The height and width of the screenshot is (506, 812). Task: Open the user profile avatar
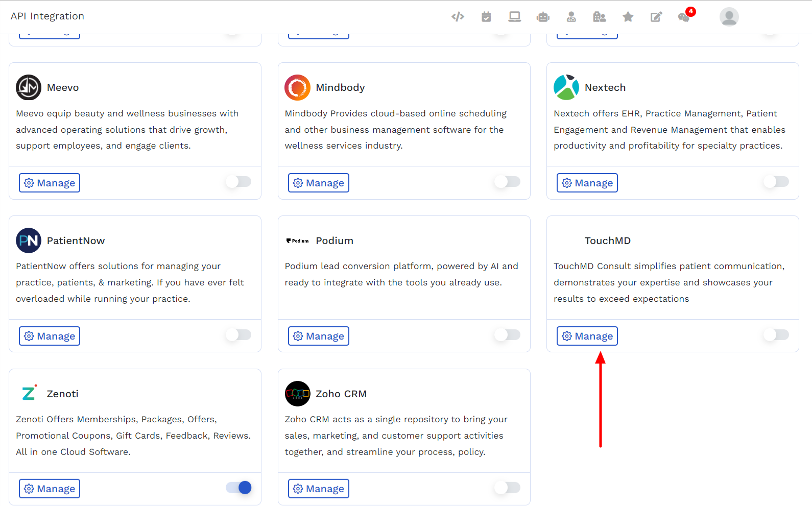pos(729,17)
